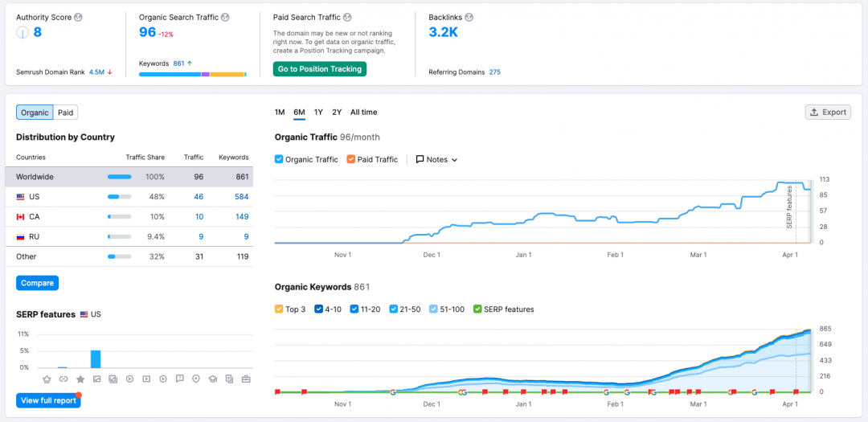The image size is (868, 422).
Task: Click the Go to Position Tracking button
Action: point(319,69)
